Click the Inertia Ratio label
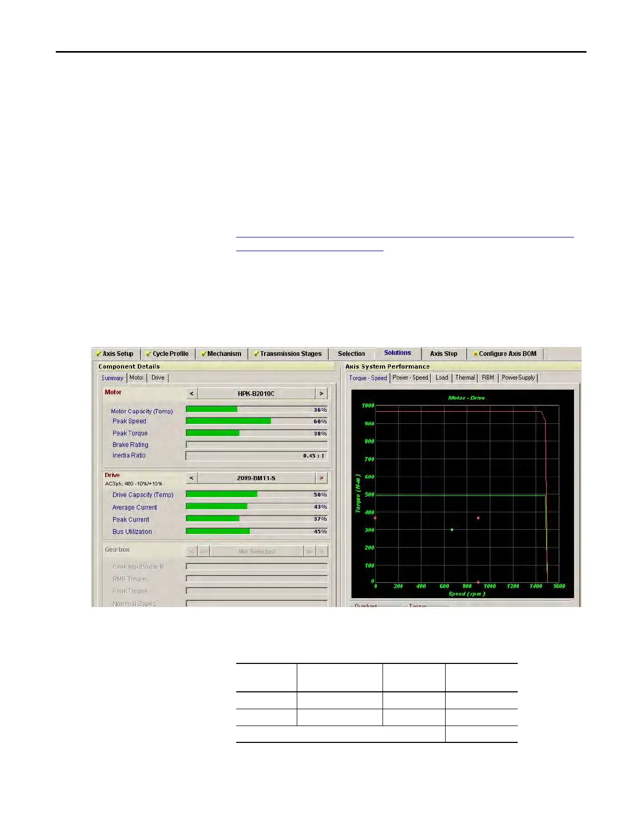Screen dimensions: 644x834 pyautogui.click(x=129, y=455)
